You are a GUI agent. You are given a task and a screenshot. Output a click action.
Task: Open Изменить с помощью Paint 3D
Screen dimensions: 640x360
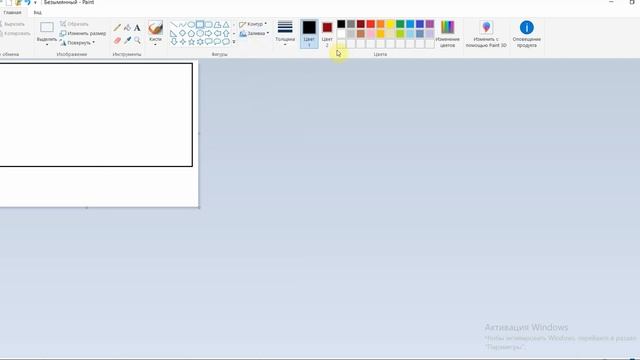(486, 34)
